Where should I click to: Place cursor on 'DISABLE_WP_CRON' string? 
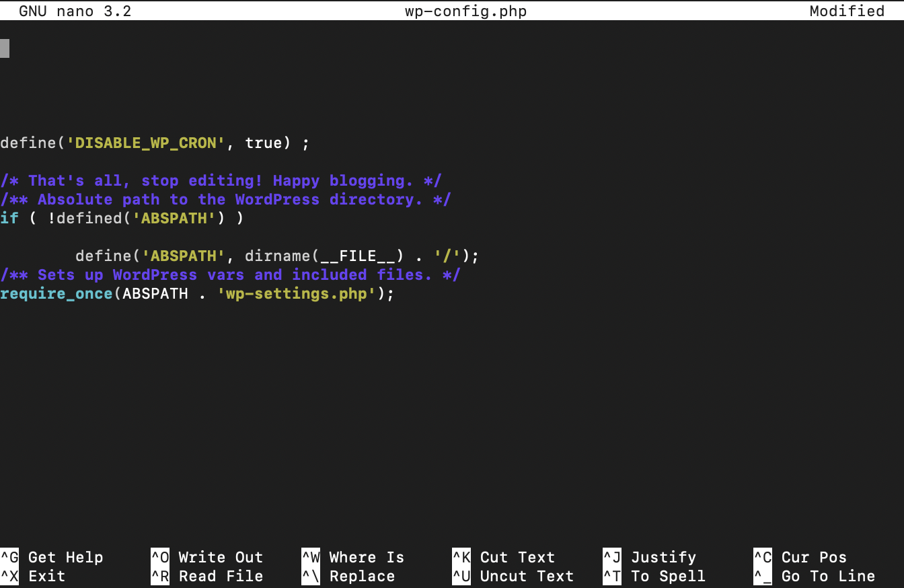pos(145,143)
